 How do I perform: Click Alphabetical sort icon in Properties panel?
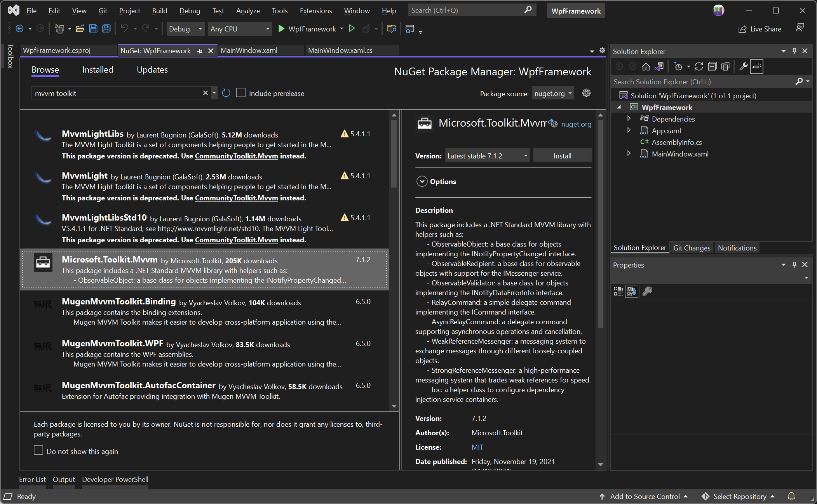pyautogui.click(x=632, y=291)
